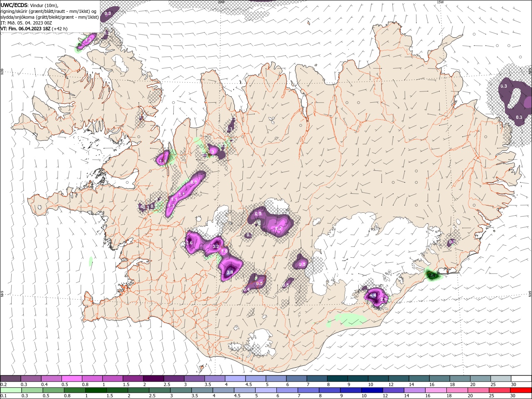
Task: Click the 2.6 value left of 3.2
Action: [x=189, y=243]
